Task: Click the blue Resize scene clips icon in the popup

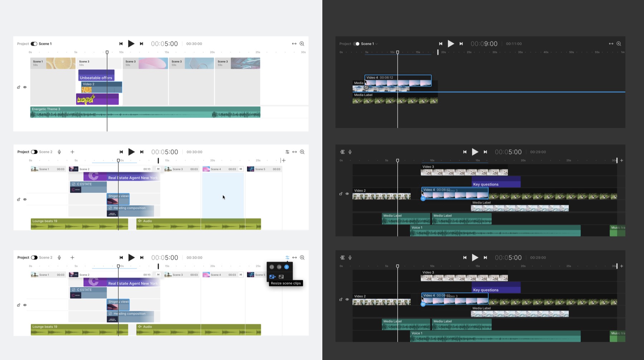Action: (273, 277)
